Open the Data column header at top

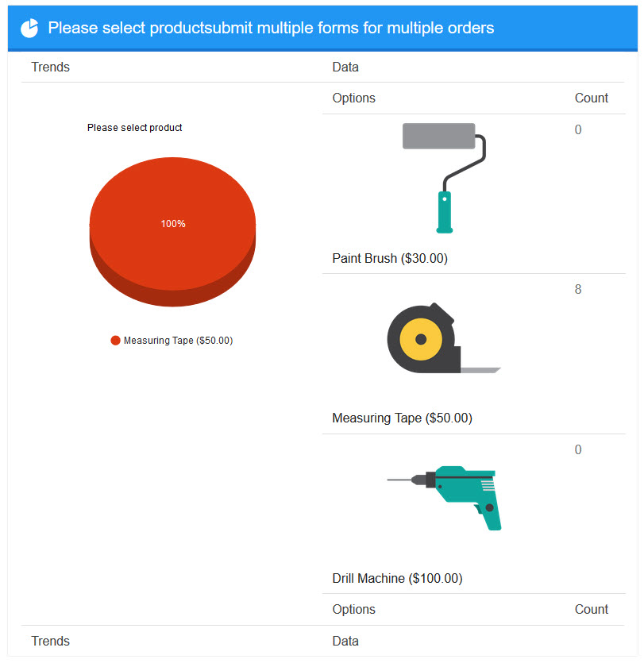(345, 67)
